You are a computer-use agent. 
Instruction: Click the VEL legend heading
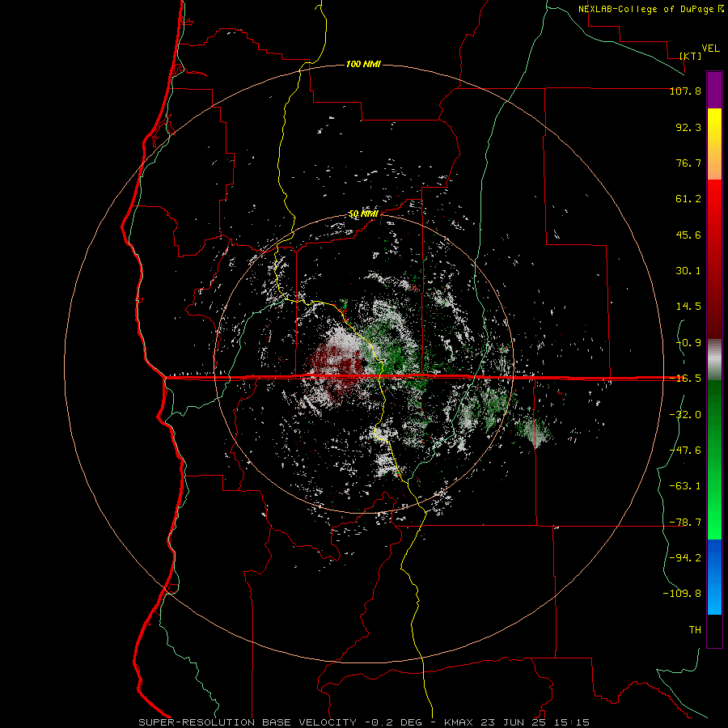(710, 49)
